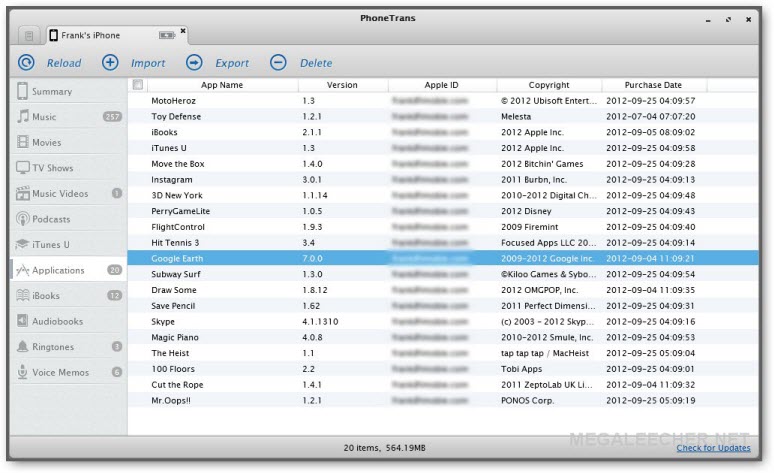Select the 3D New York row
This screenshot has height=473, width=774.
tap(443, 196)
